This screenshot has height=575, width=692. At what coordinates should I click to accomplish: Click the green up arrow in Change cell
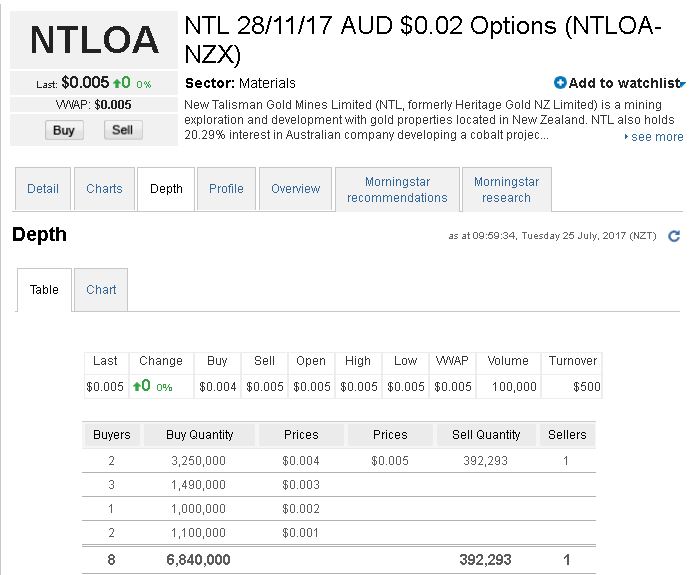click(137, 386)
